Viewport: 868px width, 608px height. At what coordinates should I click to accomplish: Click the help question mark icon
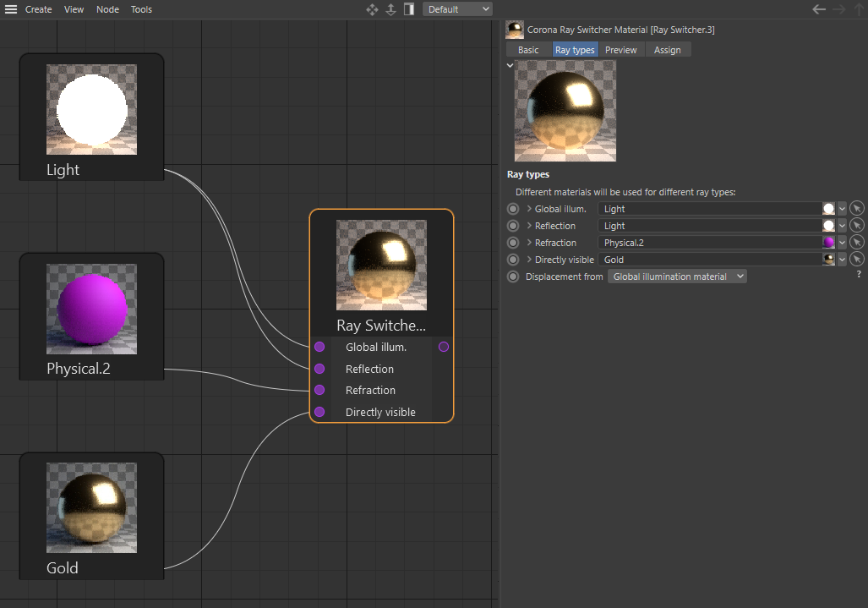(859, 275)
